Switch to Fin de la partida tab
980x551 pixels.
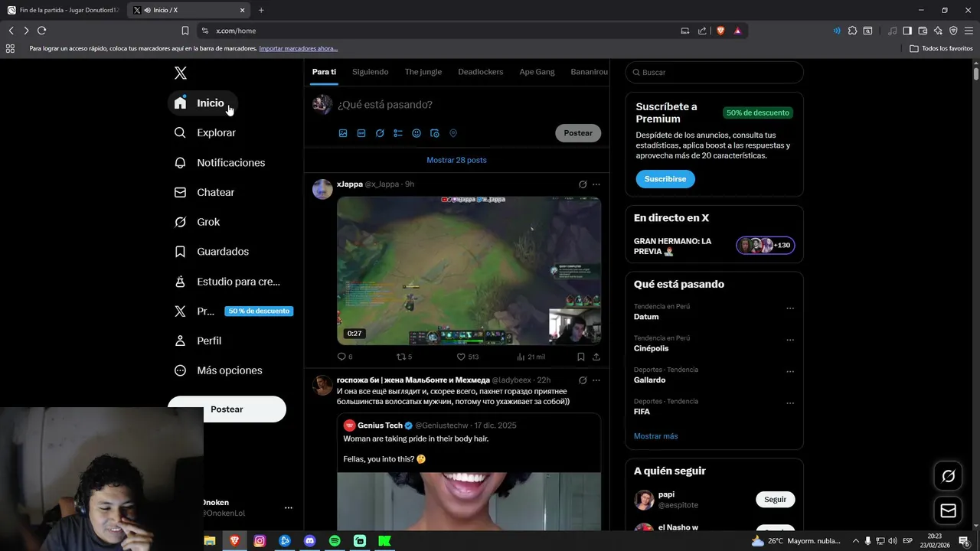click(x=63, y=10)
